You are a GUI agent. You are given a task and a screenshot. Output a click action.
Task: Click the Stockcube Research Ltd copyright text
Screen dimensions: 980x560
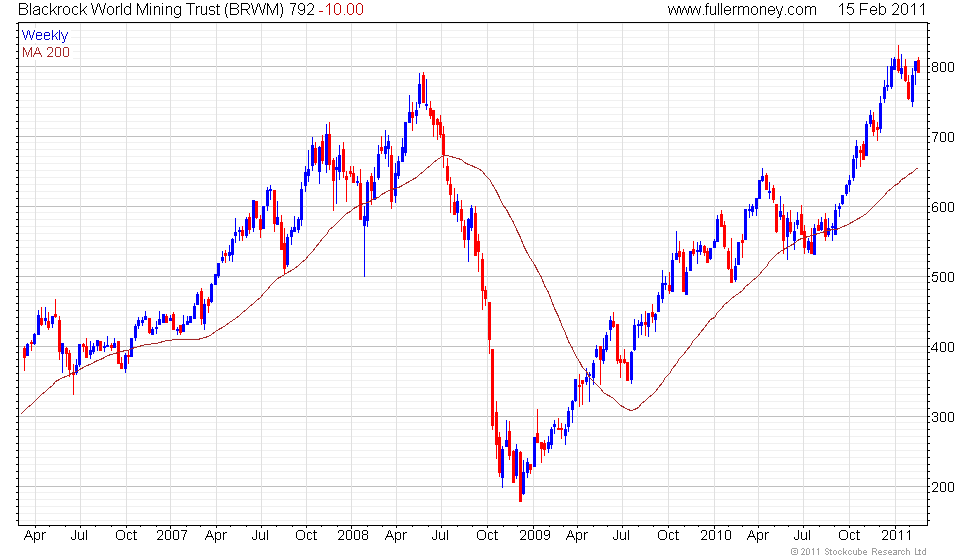click(858, 551)
